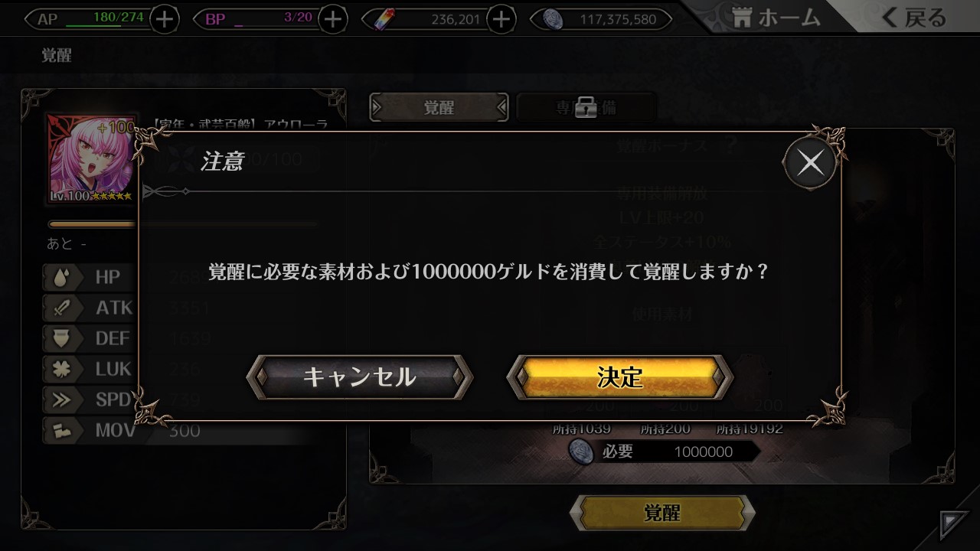Switch to the locked 専用装備 tab
The image size is (980, 551).
point(586,107)
